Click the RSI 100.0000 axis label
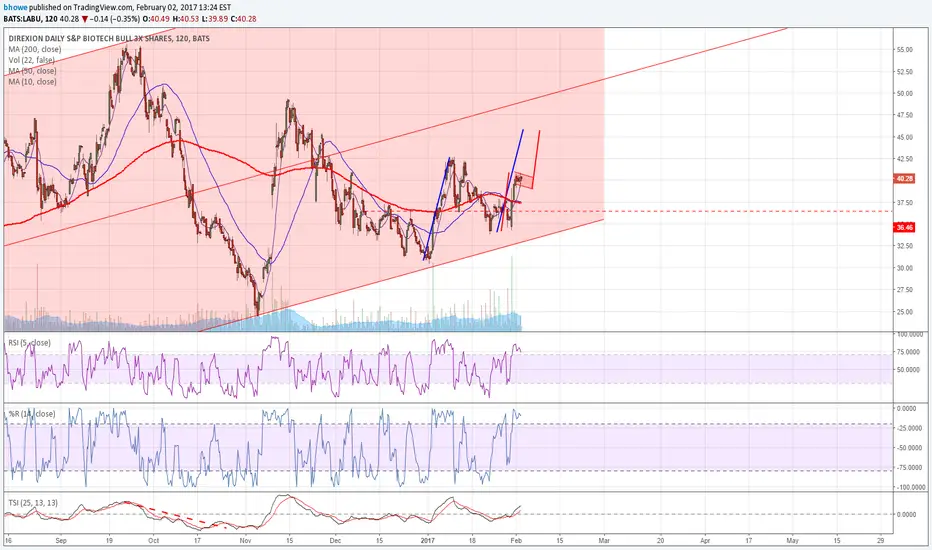 tap(909, 335)
